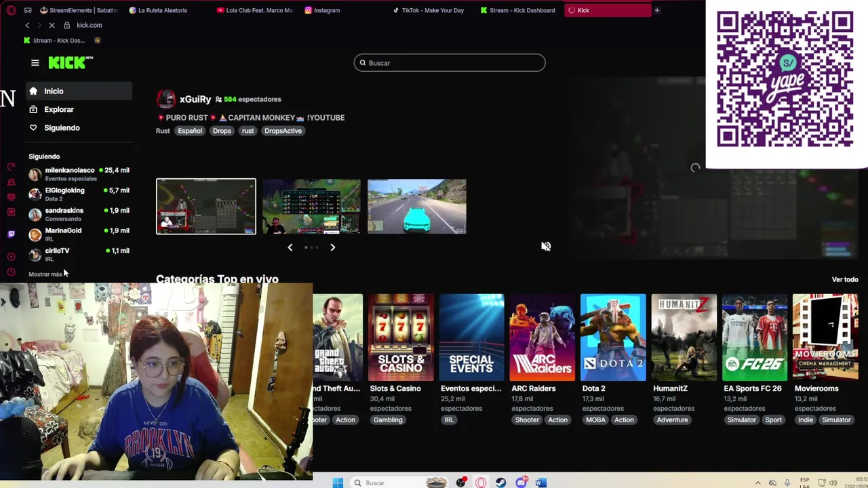The height and width of the screenshot is (488, 868).
Task: Open xGuiRy channel avatar
Action: tap(165, 99)
